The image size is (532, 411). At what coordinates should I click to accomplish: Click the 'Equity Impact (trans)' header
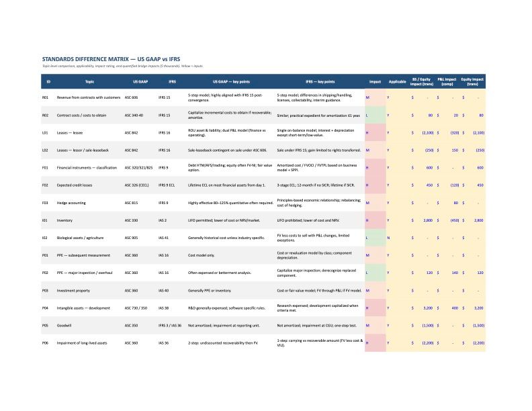(x=472, y=82)
